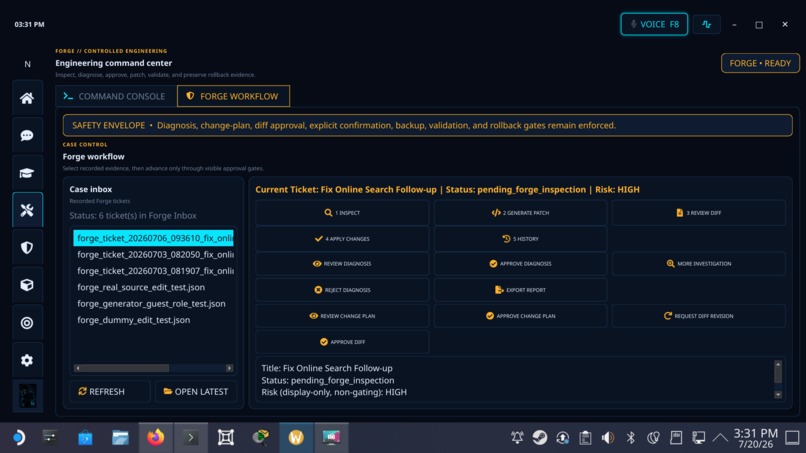Viewport: 806px width, 453px height.
Task: Open Firefox from the taskbar
Action: [156, 438]
